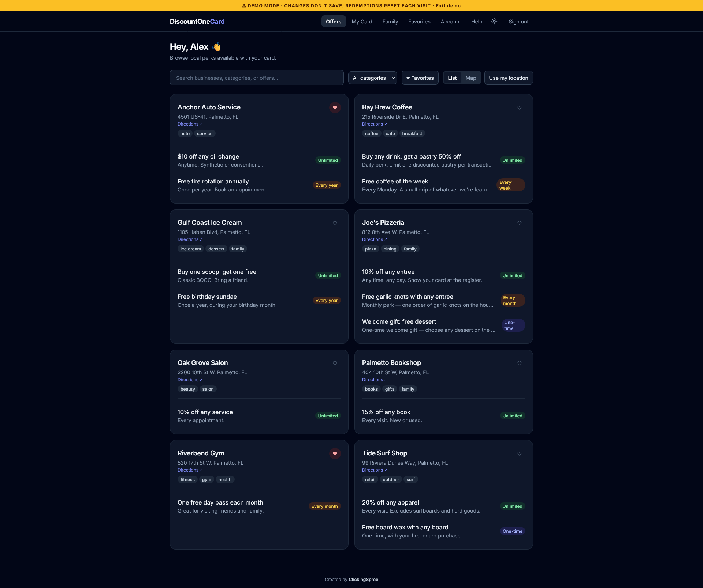Toggle dark mode with the sun icon

coord(494,21)
